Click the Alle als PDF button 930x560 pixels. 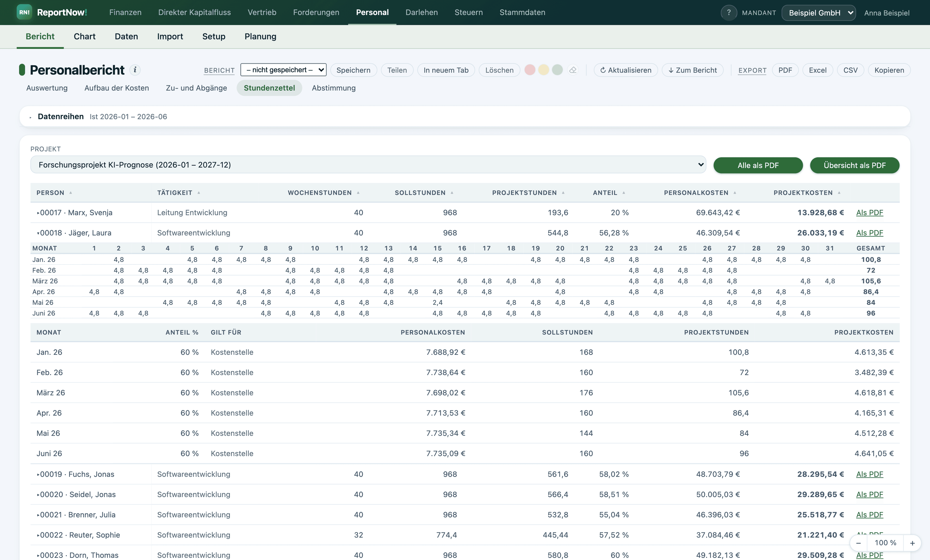tap(758, 165)
